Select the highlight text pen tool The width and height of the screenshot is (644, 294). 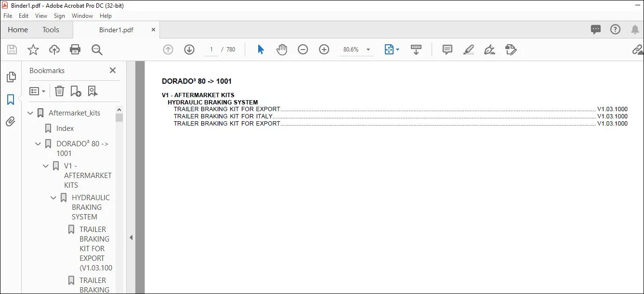click(469, 50)
